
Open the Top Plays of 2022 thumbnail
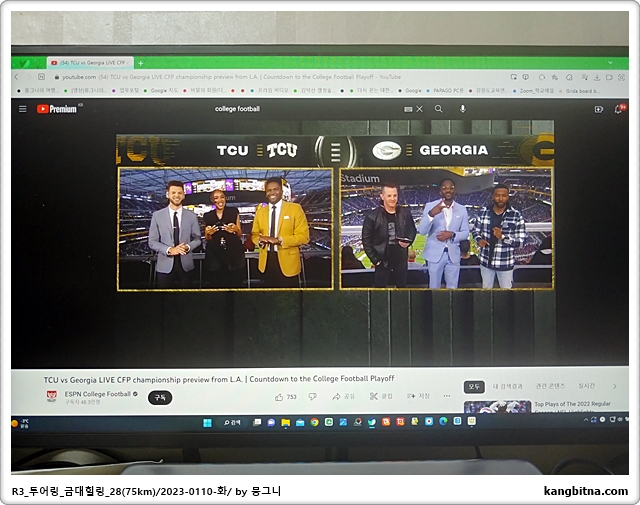click(x=497, y=407)
